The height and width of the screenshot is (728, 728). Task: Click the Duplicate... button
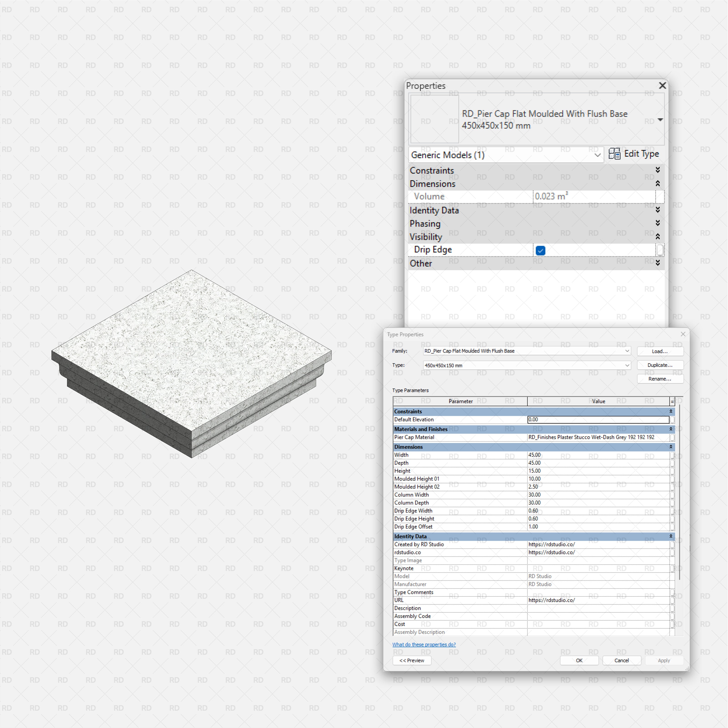pos(660,365)
